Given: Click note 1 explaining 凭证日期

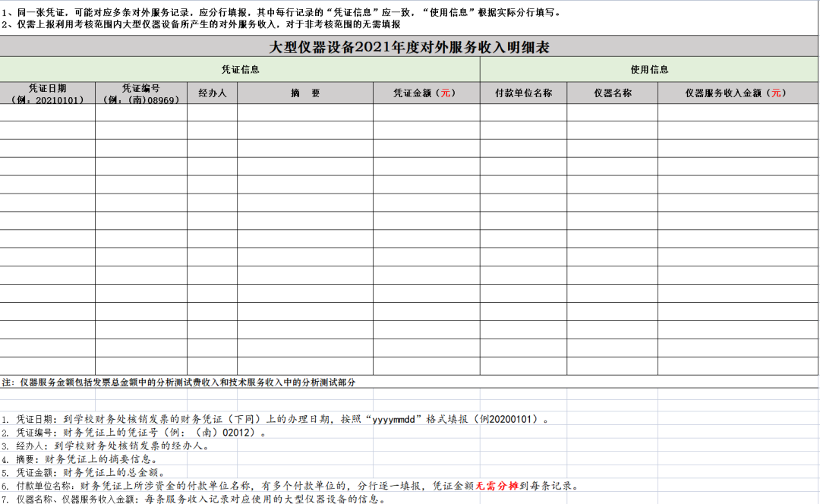Looking at the screenshot, I should tap(275, 419).
